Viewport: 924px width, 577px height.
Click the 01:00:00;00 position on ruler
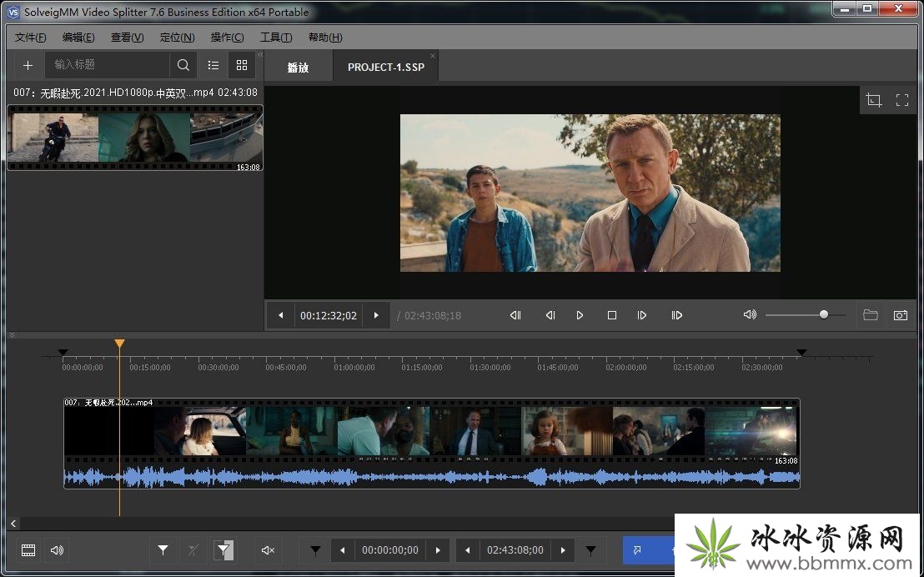[x=354, y=367]
